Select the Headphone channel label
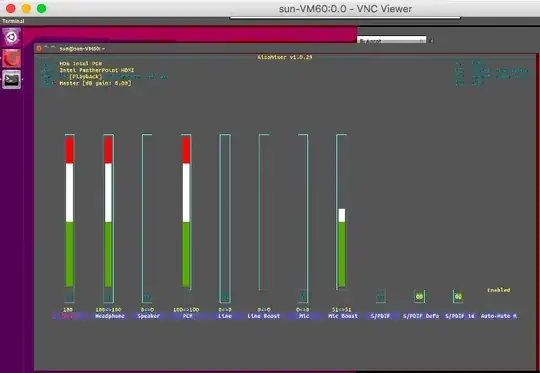Screen dimensions: 540x373 [110, 316]
